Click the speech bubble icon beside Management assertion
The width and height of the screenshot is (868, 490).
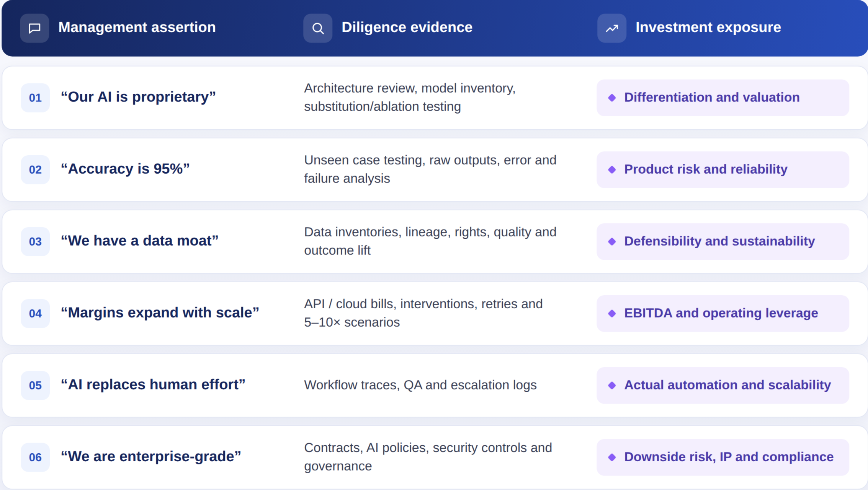point(34,28)
